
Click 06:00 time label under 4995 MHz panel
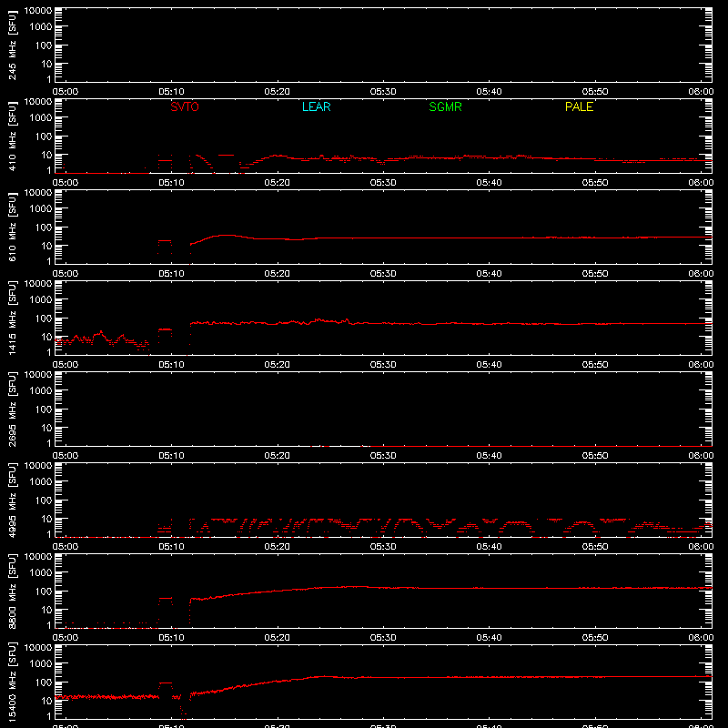(x=701, y=547)
